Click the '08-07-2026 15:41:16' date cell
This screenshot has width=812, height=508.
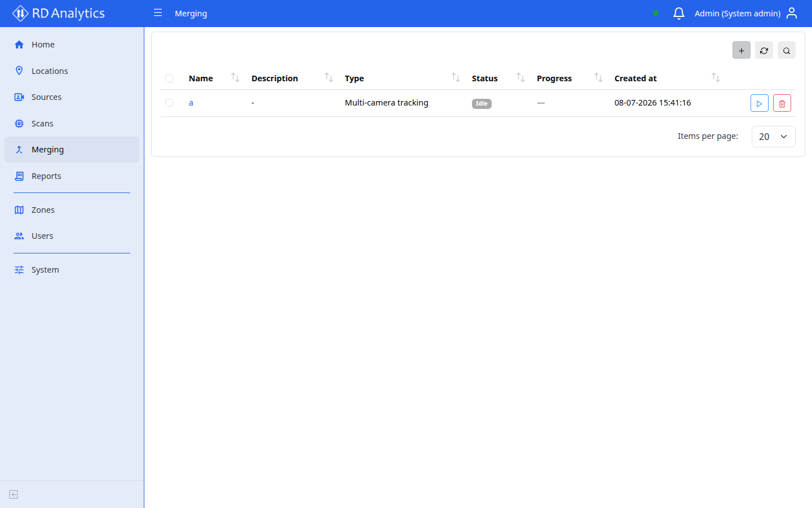(652, 103)
